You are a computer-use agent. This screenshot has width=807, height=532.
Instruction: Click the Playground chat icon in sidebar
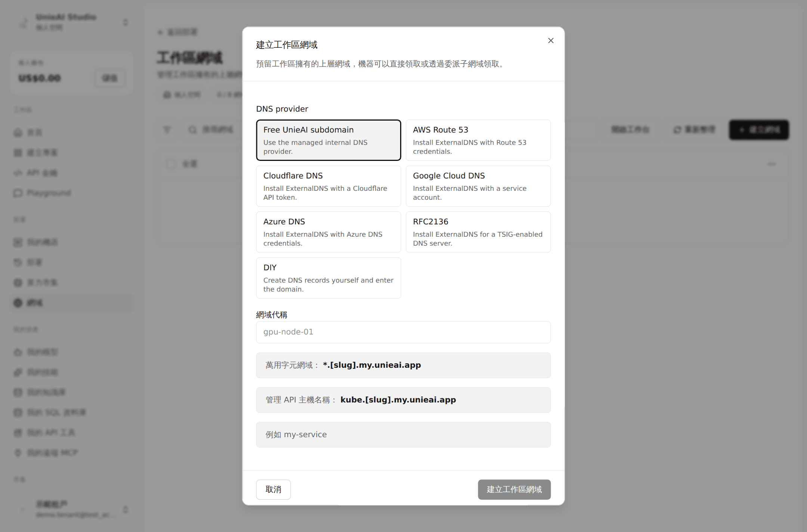(18, 193)
